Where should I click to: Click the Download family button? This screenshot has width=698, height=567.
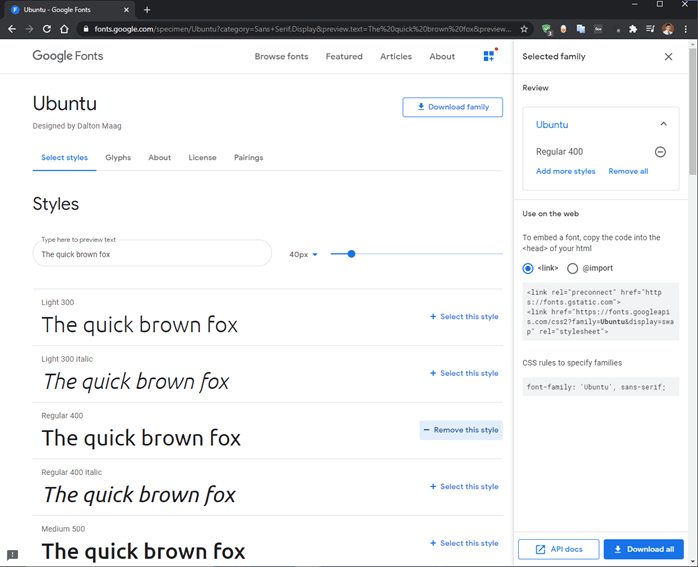click(452, 107)
